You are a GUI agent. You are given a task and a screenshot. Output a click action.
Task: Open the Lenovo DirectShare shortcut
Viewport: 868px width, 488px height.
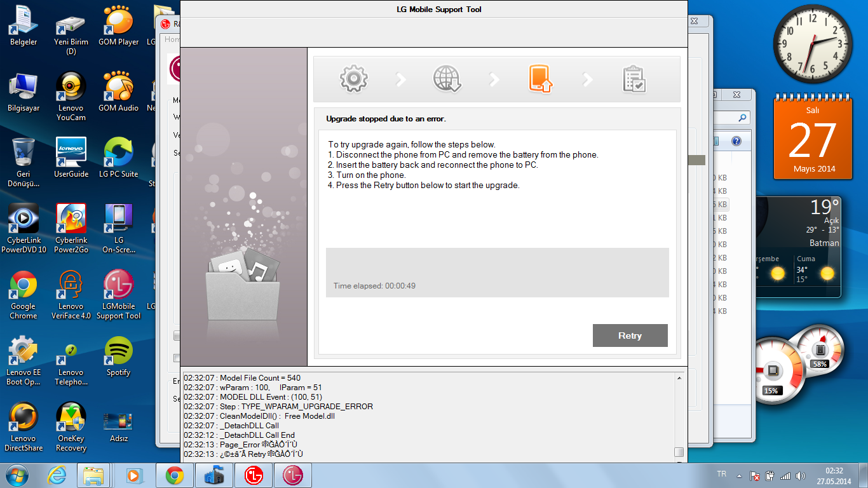tap(24, 427)
